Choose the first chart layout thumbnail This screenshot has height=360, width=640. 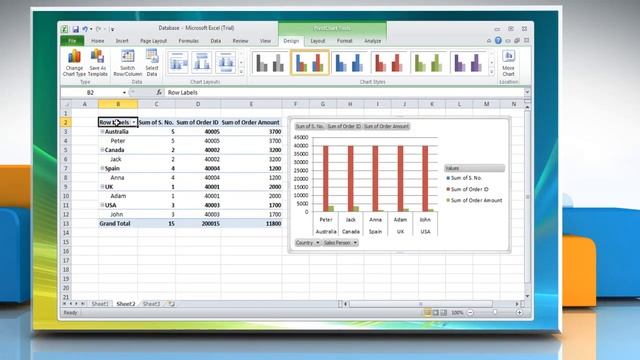[x=178, y=62]
